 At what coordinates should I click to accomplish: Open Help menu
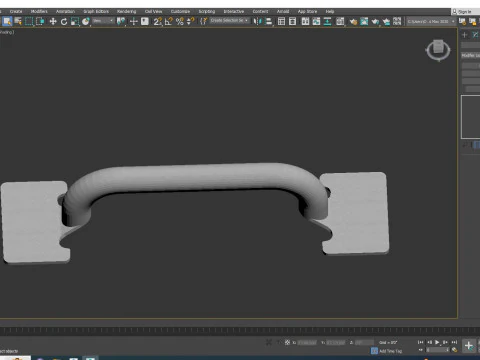[330, 11]
